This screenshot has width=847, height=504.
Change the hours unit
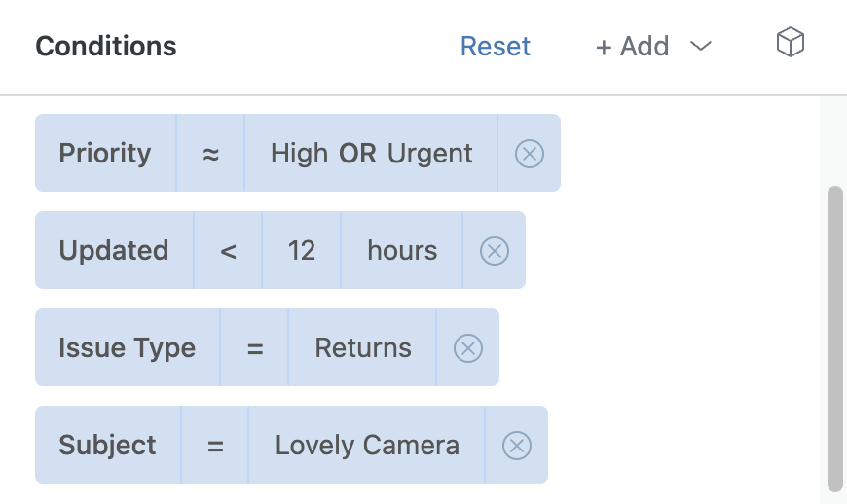402,250
